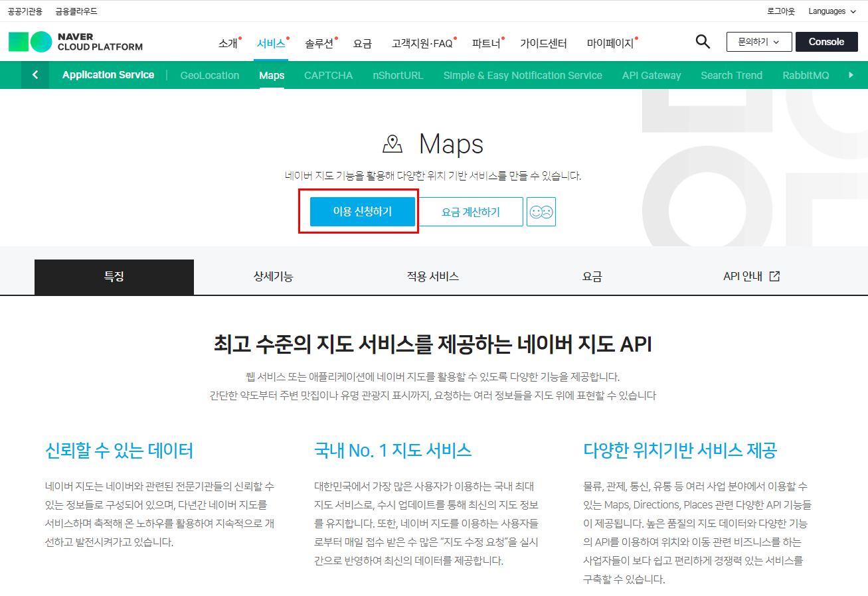This screenshot has height=596, width=868.
Task: Open the 공공기관용 link
Action: pos(25,11)
